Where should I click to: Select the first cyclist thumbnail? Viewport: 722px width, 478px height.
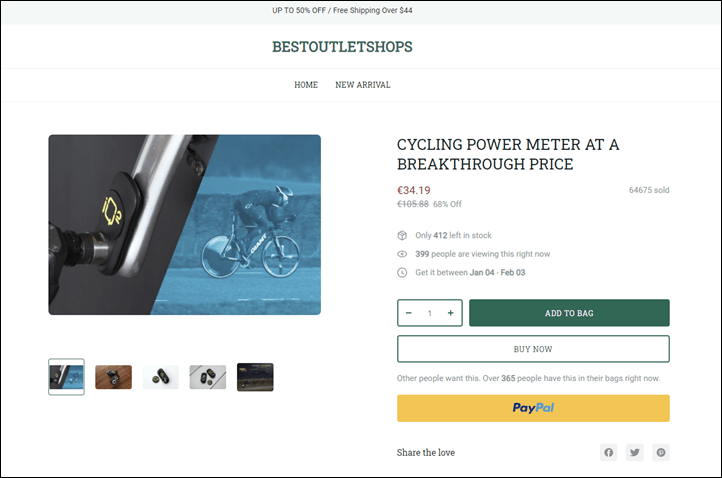click(x=66, y=377)
